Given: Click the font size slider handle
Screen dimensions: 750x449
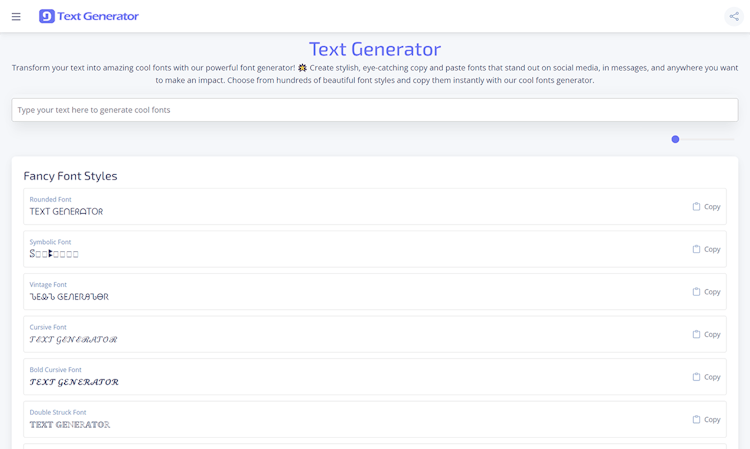Looking at the screenshot, I should pyautogui.click(x=675, y=139).
